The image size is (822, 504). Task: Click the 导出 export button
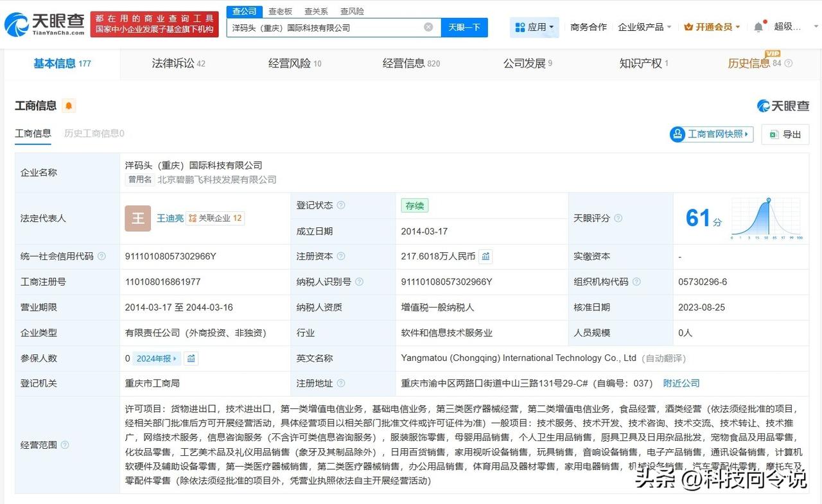785,134
